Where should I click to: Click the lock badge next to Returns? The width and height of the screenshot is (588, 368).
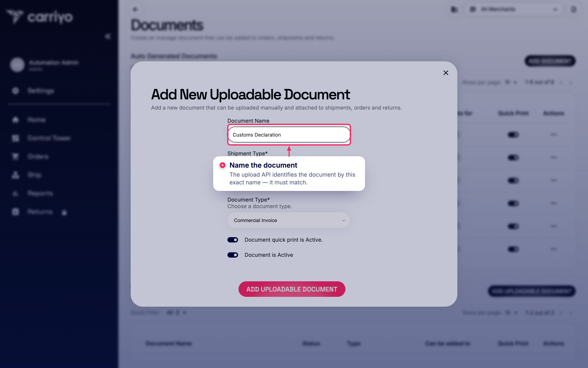coord(64,213)
